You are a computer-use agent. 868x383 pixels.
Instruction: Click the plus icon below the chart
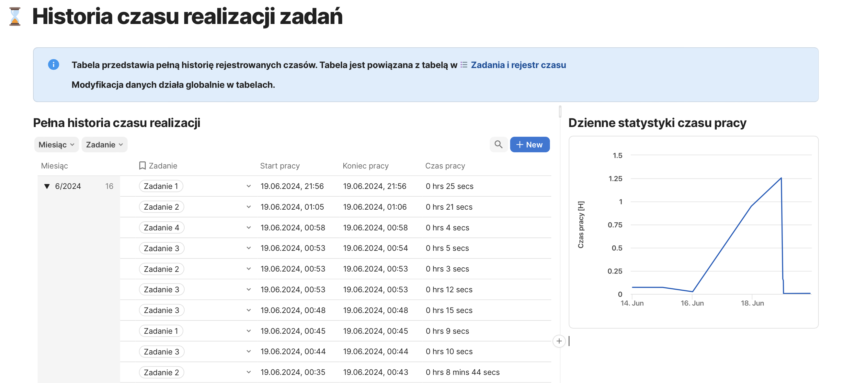coord(559,341)
